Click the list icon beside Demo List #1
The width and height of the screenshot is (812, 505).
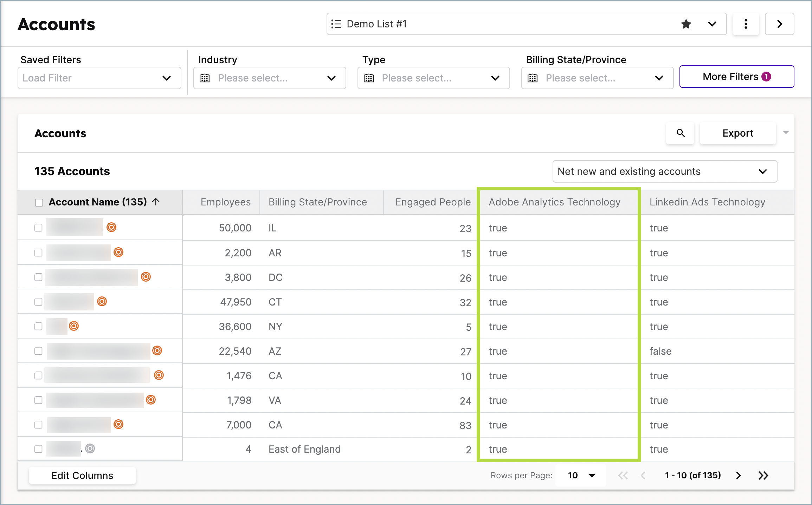click(336, 24)
